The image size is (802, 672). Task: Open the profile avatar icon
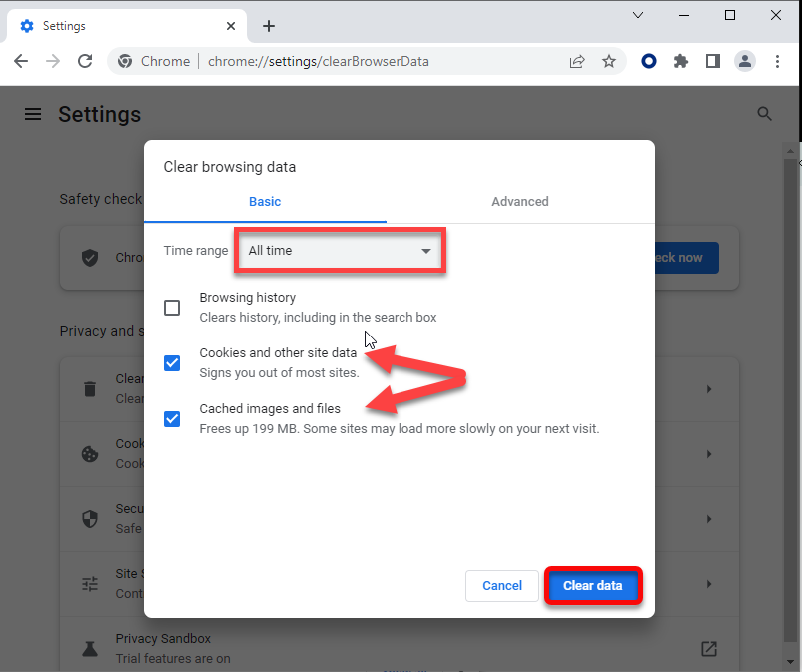point(745,61)
